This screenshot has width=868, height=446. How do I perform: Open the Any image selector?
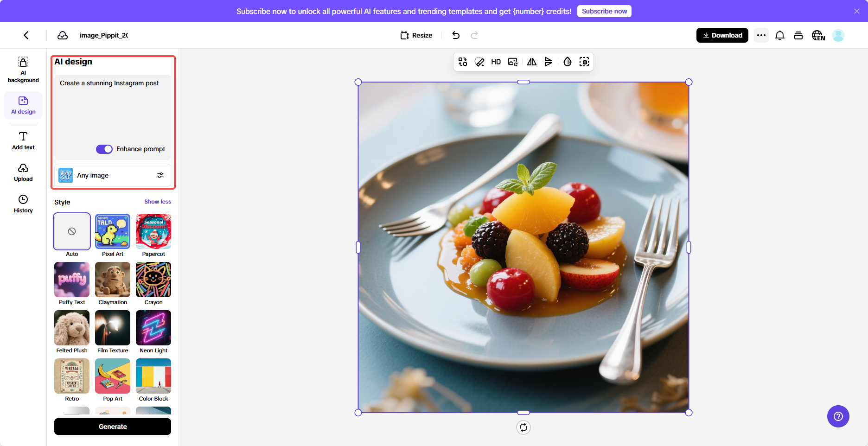click(113, 175)
